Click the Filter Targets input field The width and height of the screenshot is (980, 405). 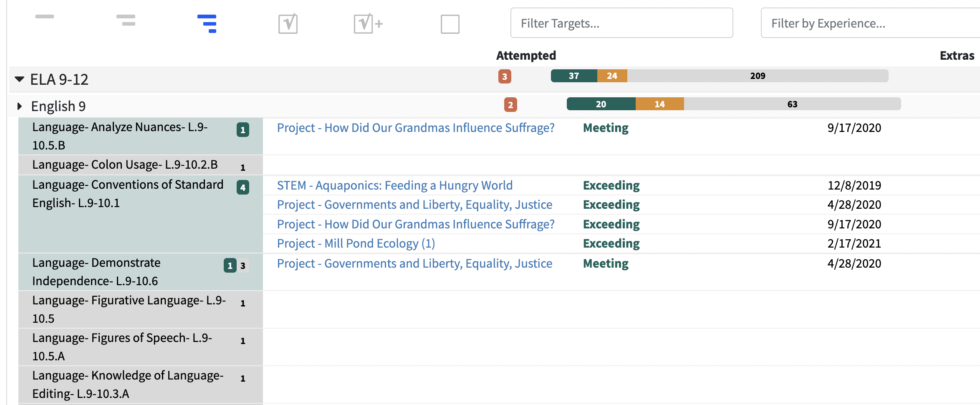(621, 23)
